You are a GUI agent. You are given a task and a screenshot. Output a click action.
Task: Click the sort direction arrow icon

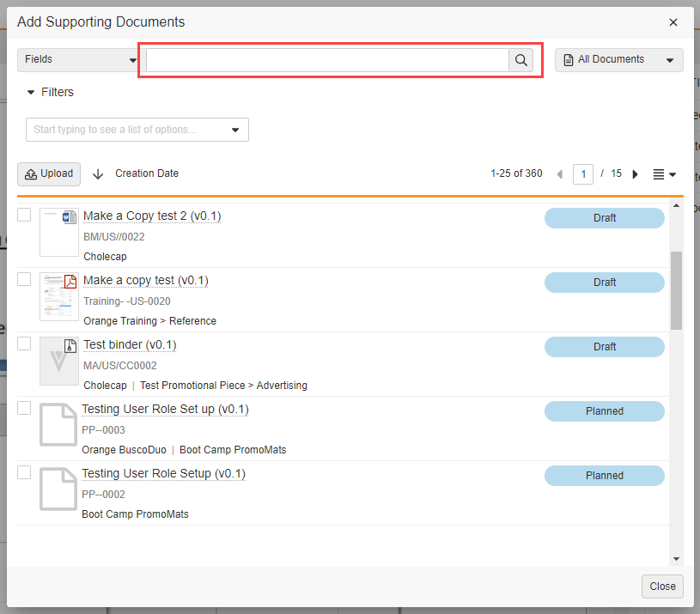98,173
